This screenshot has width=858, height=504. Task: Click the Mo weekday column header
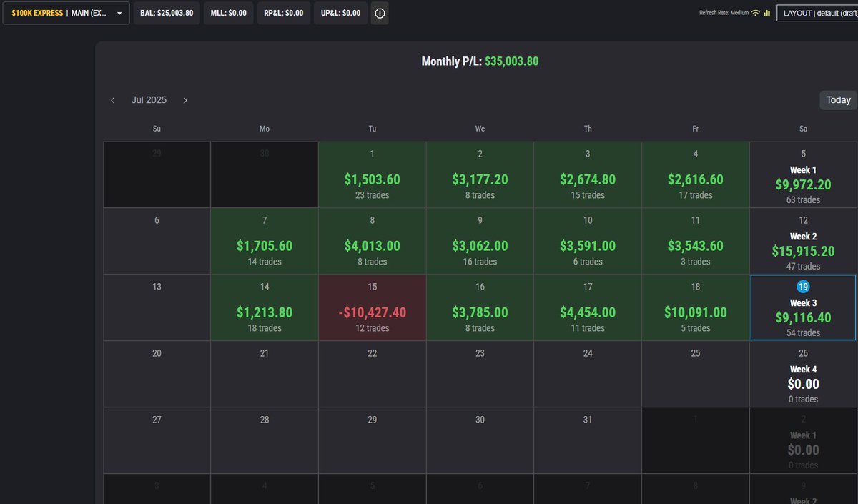pos(265,129)
